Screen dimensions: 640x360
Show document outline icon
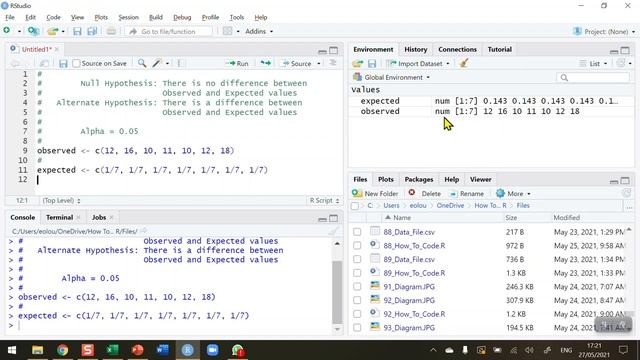(x=333, y=63)
